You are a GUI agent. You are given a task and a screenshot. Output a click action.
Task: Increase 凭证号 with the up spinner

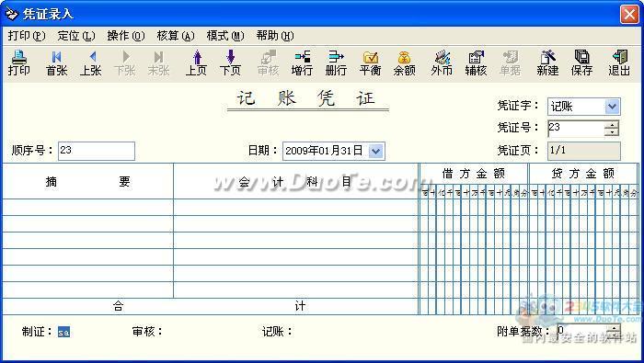tap(612, 125)
